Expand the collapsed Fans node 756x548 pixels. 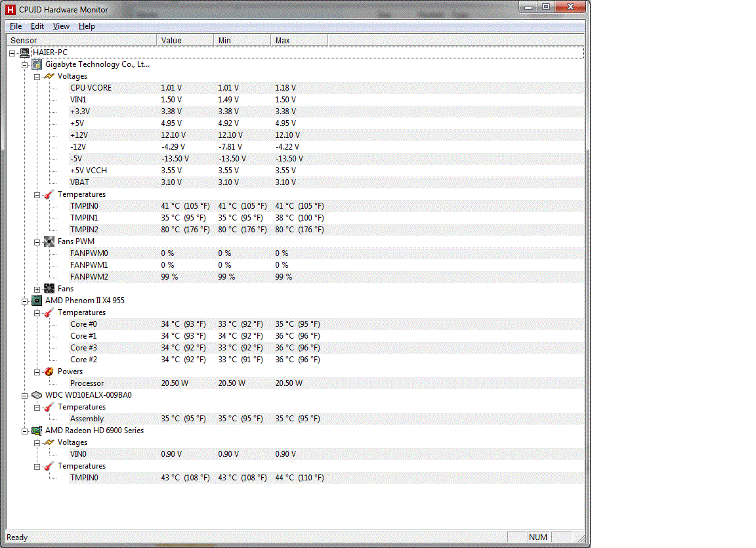click(x=37, y=289)
